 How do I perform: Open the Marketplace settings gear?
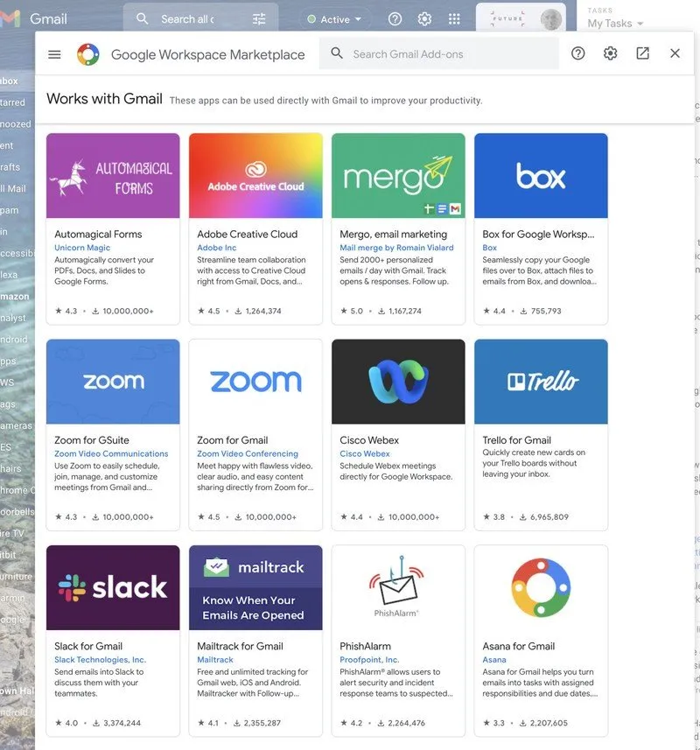point(610,53)
